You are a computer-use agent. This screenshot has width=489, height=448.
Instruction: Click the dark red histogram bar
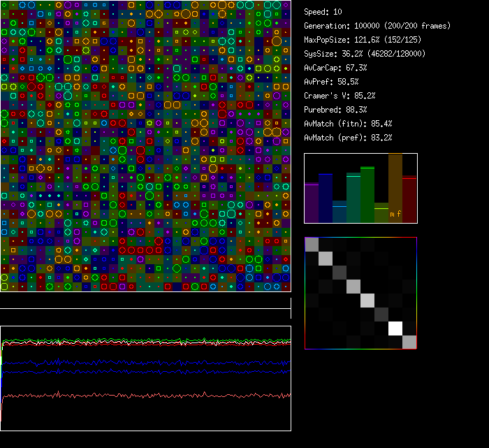[x=409, y=199]
